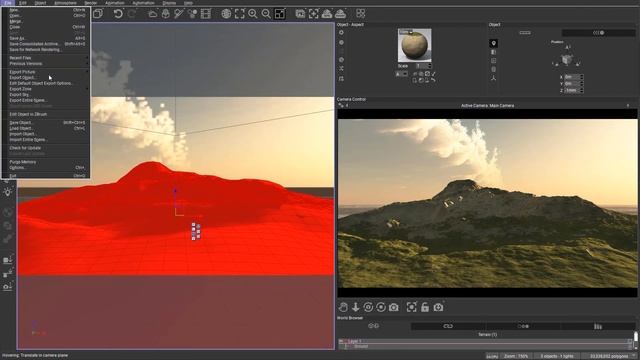Click the Scale value stepper in Aspect panel
640x360 pixels.
pos(429,66)
